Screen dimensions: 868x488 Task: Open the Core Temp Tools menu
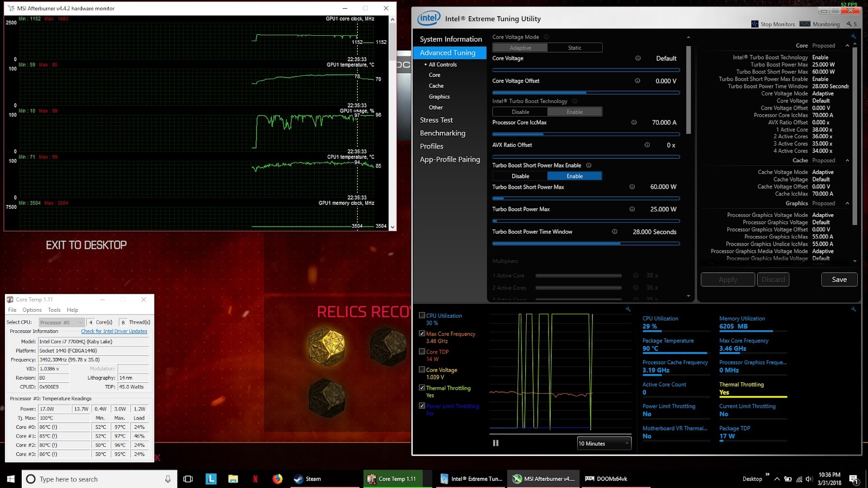click(54, 310)
